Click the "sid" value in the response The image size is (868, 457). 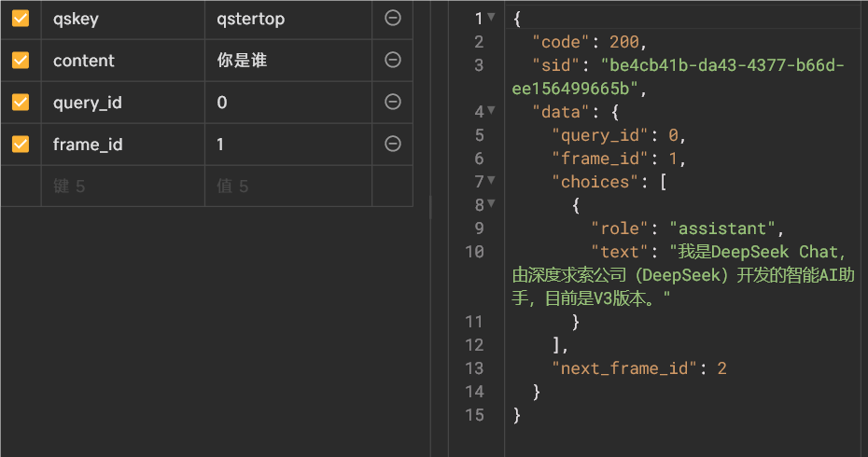(679, 76)
